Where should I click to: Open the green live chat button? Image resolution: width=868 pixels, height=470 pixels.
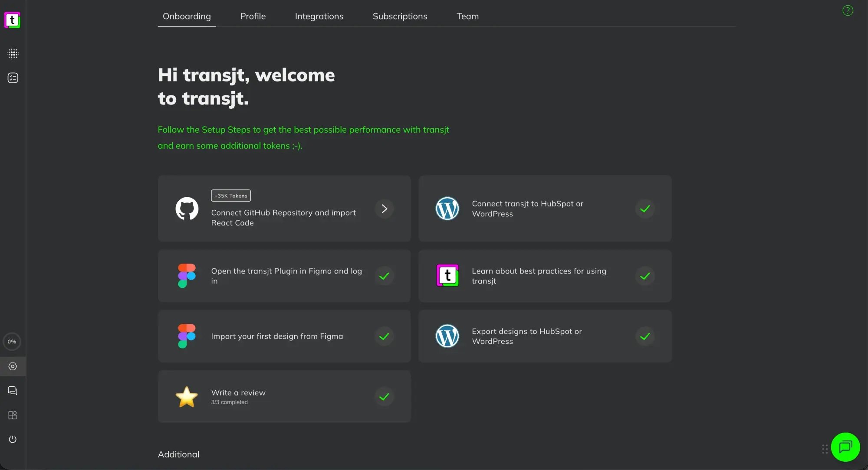(845, 447)
